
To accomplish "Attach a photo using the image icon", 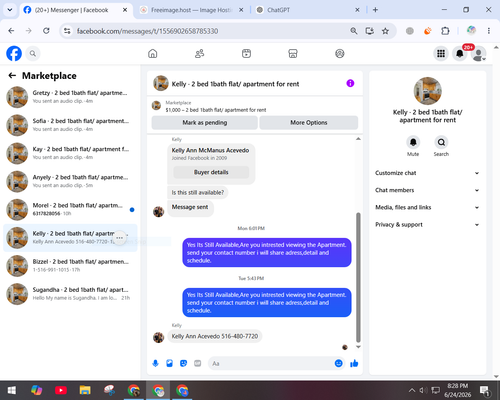I will click(x=169, y=363).
